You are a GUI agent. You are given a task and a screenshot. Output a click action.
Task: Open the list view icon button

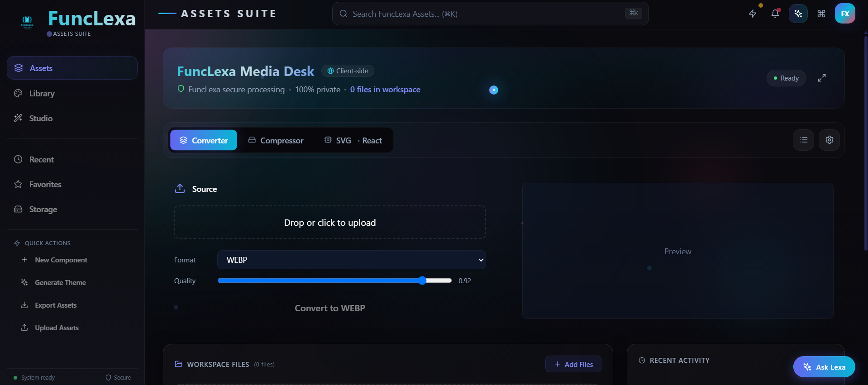point(804,140)
